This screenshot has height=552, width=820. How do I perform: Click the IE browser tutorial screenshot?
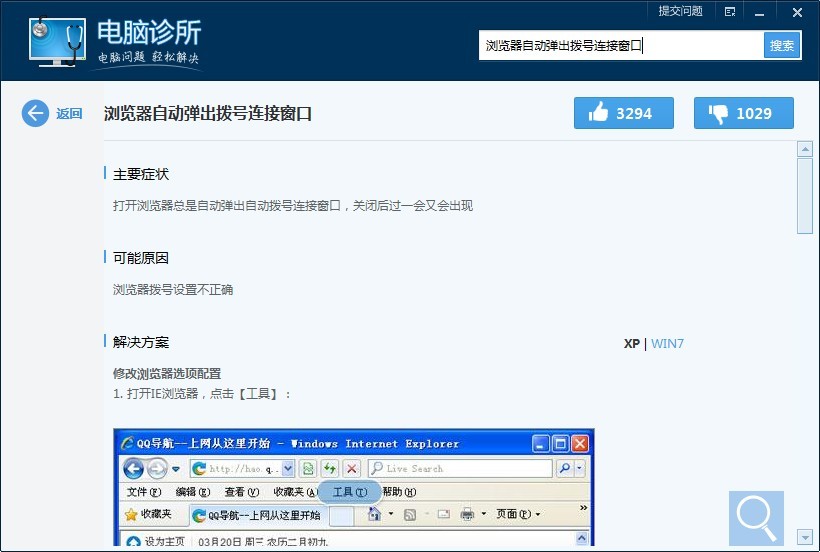[x=354, y=487]
